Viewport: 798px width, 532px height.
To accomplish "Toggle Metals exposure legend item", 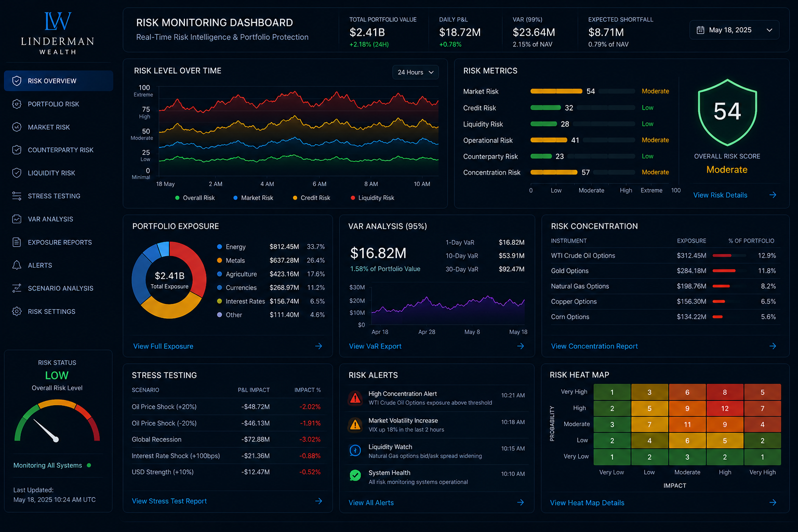I will (x=231, y=260).
